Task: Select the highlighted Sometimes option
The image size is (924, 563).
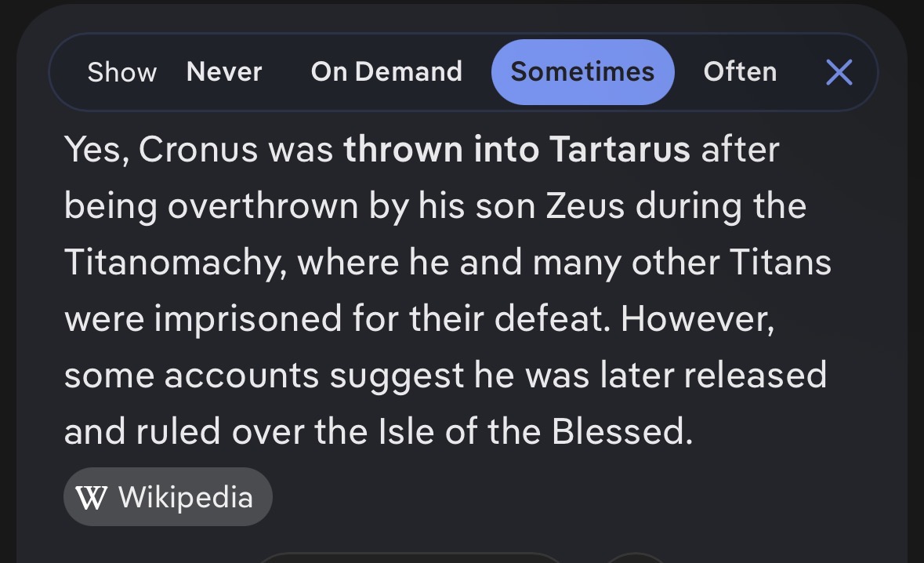Action: coord(583,72)
